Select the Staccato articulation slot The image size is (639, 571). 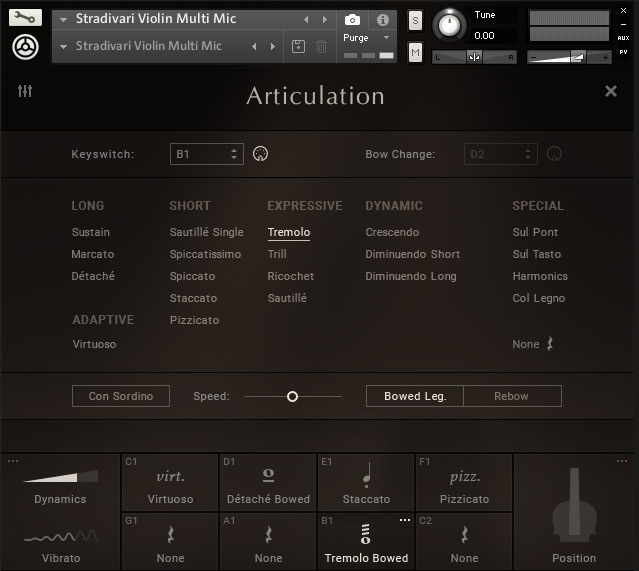coord(366,483)
